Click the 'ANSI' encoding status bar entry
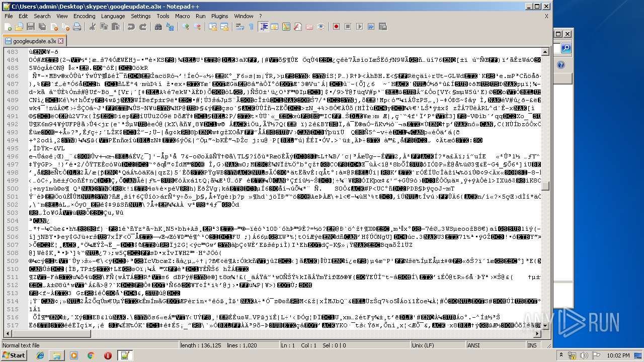 [496, 345]
